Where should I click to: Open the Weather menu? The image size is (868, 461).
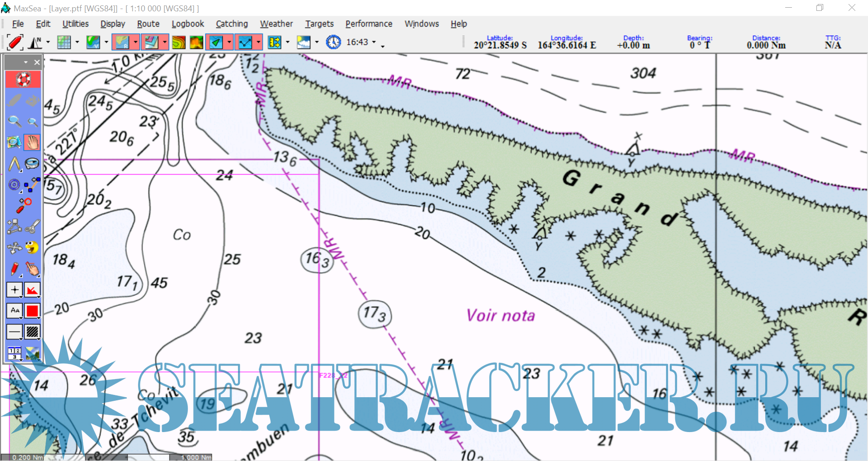click(276, 24)
